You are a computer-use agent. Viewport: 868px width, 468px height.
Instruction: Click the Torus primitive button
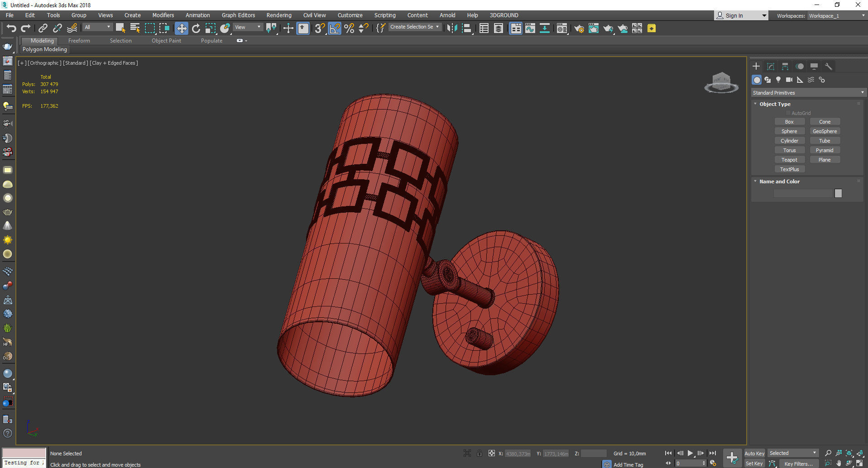789,150
